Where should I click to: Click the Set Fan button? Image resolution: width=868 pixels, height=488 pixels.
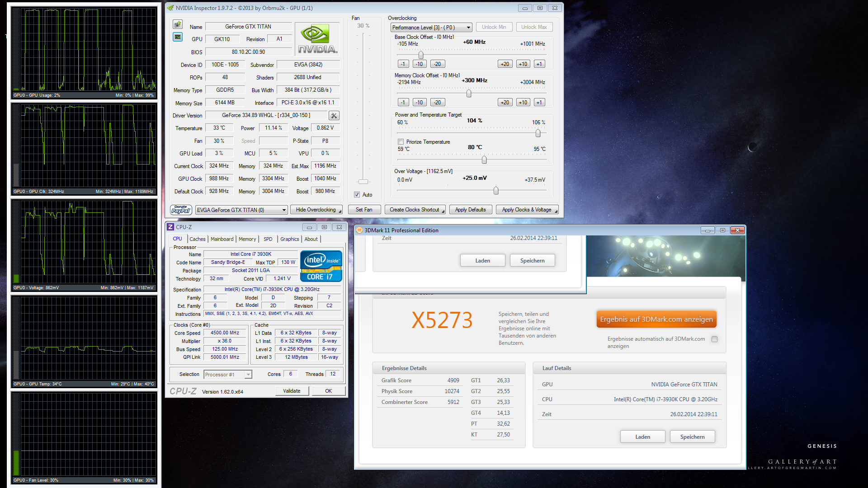(364, 210)
